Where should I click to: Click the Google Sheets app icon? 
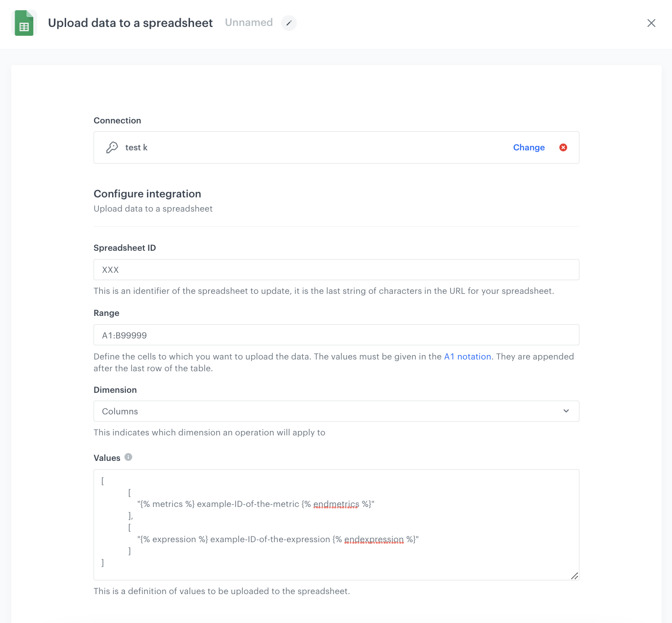pyautogui.click(x=24, y=23)
